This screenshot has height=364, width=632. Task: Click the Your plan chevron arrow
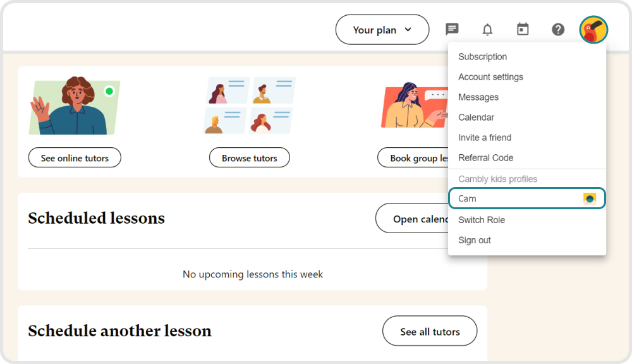point(408,29)
